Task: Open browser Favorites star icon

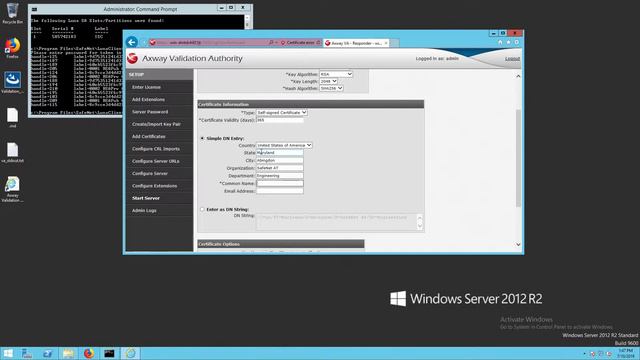Action: pos(508,42)
